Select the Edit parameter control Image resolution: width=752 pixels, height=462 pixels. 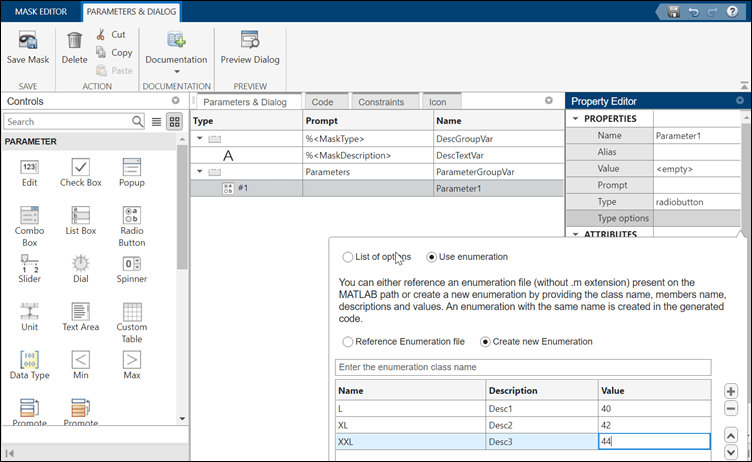[x=29, y=173]
